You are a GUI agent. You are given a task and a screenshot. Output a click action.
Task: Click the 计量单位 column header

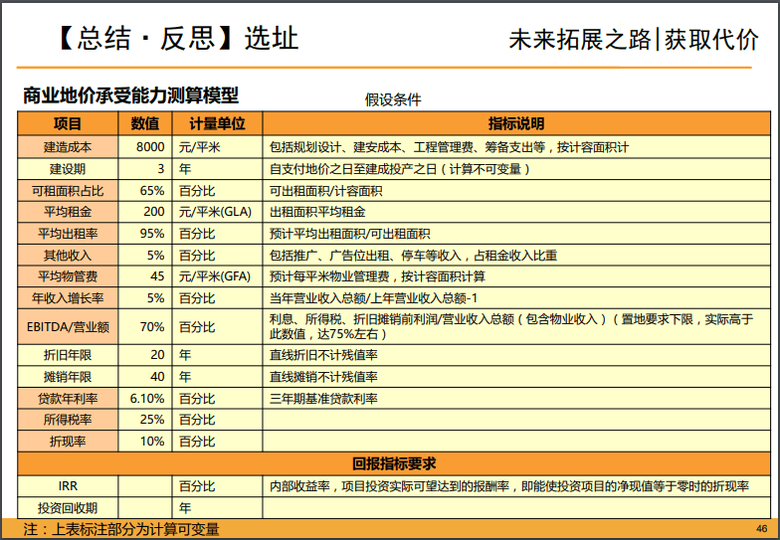(217, 124)
